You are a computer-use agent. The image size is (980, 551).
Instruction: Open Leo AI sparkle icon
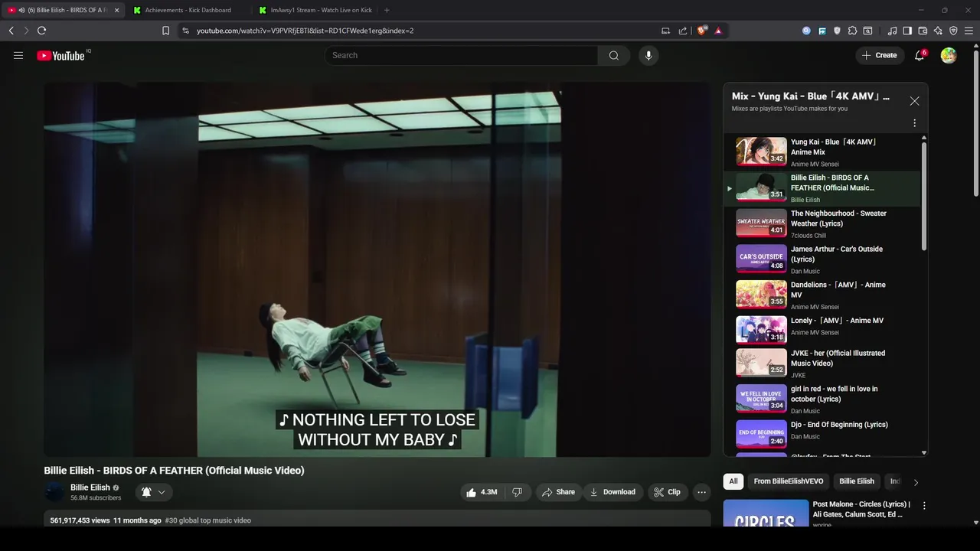pos(938,31)
